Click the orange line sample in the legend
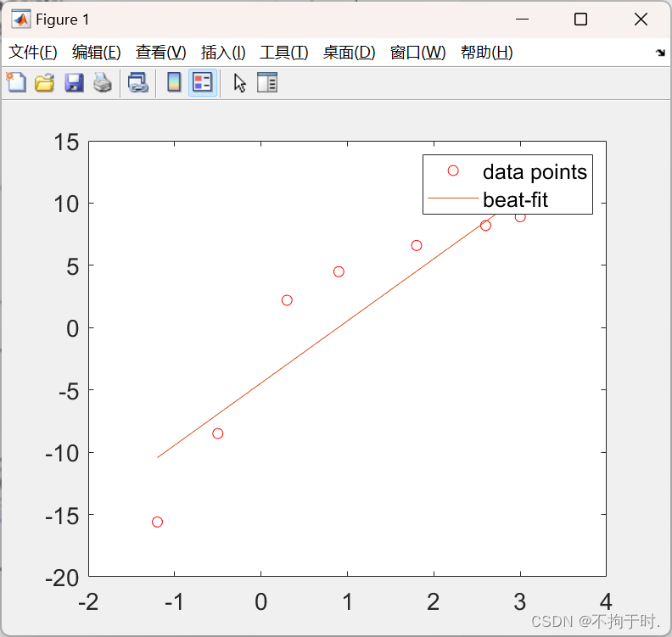 453,198
